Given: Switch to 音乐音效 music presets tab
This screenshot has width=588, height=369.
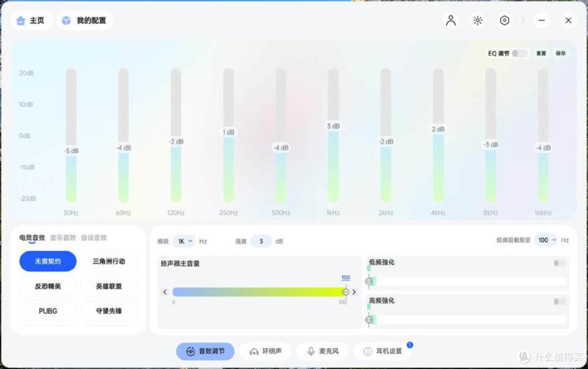Looking at the screenshot, I should pyautogui.click(x=63, y=238).
